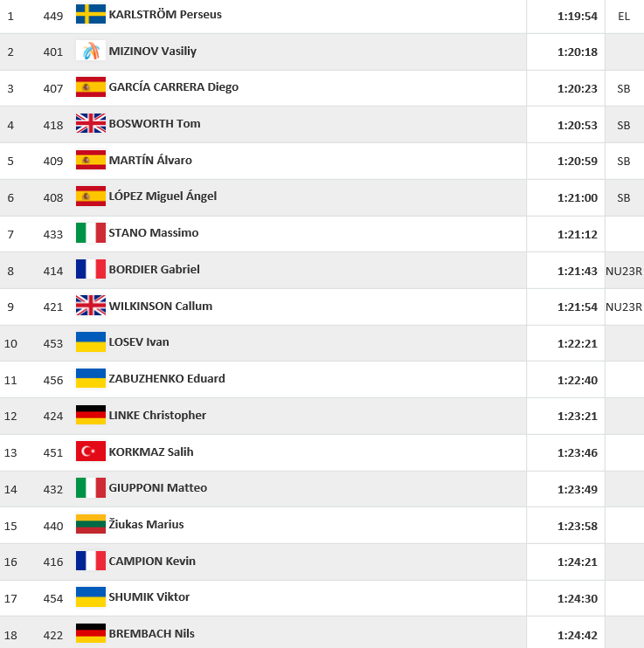The width and height of the screenshot is (644, 648).
Task: Click the Spanish flag beside GARCÍA CARRERA Diego
Action: click(91, 86)
